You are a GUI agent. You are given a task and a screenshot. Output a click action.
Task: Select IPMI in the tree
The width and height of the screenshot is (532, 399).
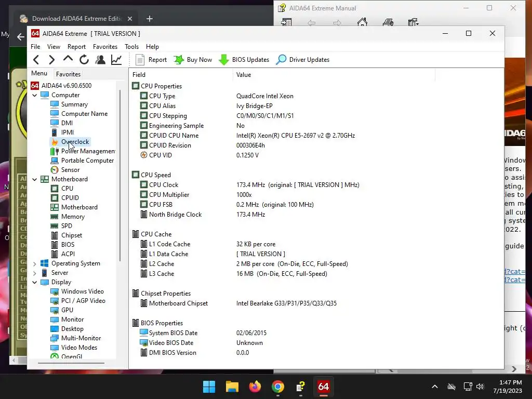pyautogui.click(x=62, y=132)
